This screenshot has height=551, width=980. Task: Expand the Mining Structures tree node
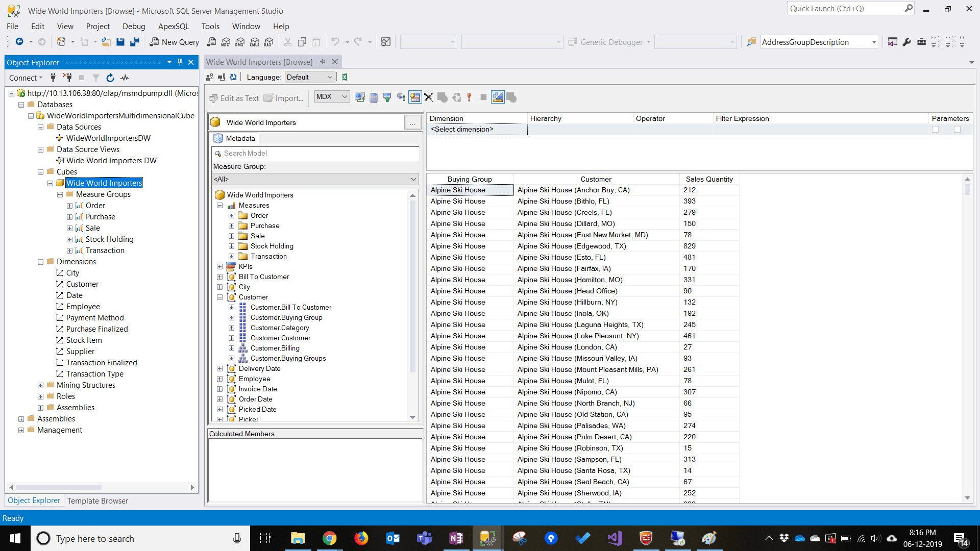pos(40,385)
